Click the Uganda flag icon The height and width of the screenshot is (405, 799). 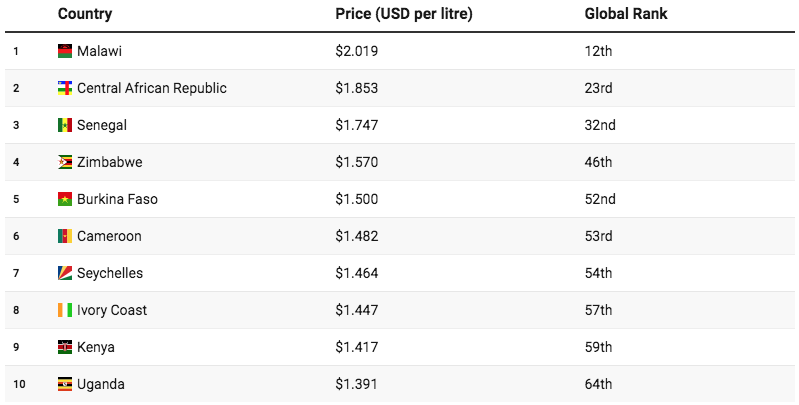point(65,384)
